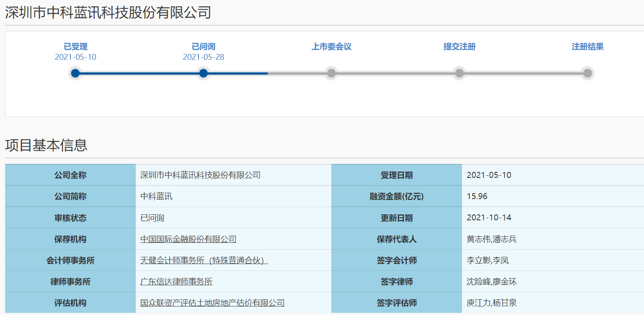Click the 融资金额(亿元) header cell
Image resolution: width=644 pixels, height=315 pixels.
point(397,197)
